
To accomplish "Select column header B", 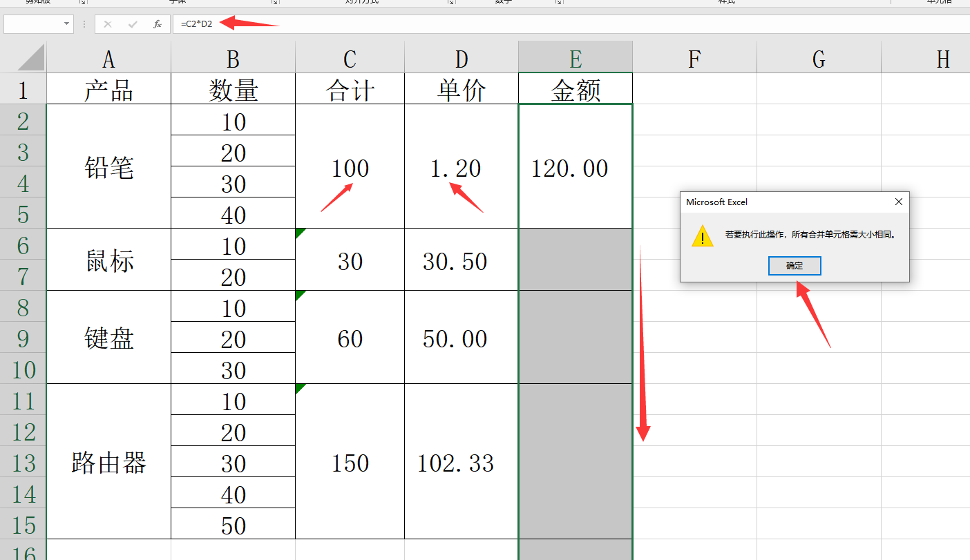I will click(233, 59).
